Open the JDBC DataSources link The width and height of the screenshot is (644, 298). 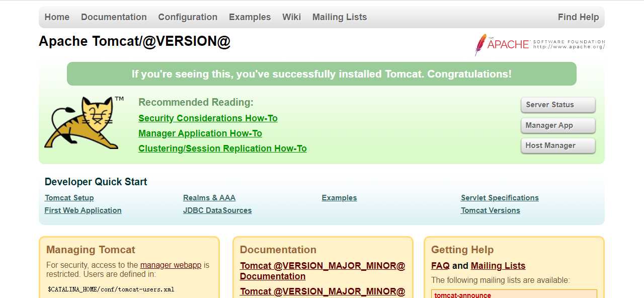pyautogui.click(x=217, y=210)
